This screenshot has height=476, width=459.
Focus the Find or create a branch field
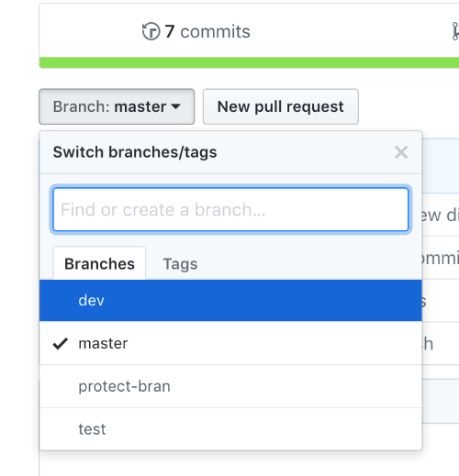coord(230,210)
